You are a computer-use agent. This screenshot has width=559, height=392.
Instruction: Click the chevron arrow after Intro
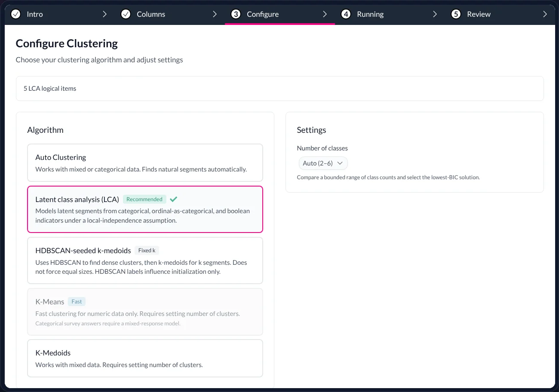pos(104,14)
